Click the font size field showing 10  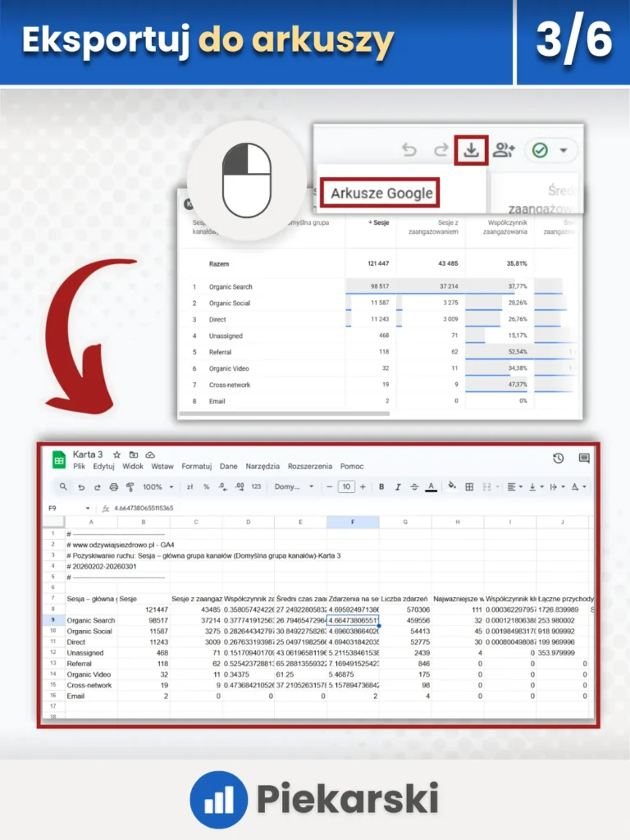point(346,487)
